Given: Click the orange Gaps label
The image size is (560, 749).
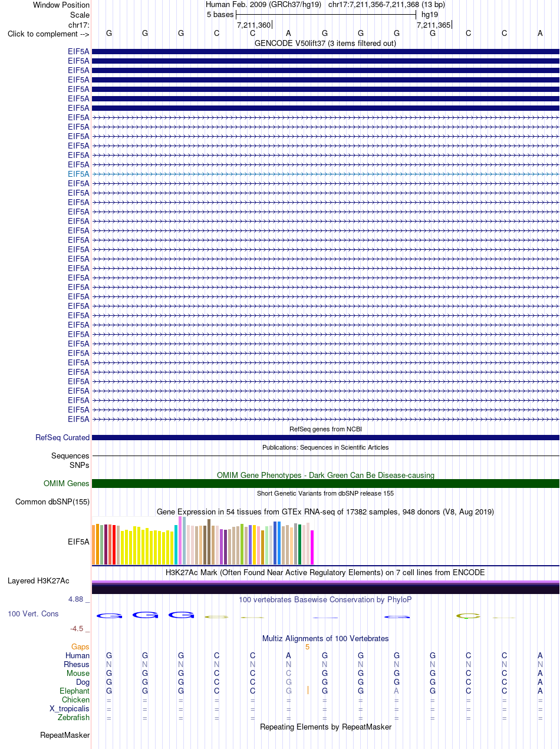Looking at the screenshot, I should click(80, 647).
